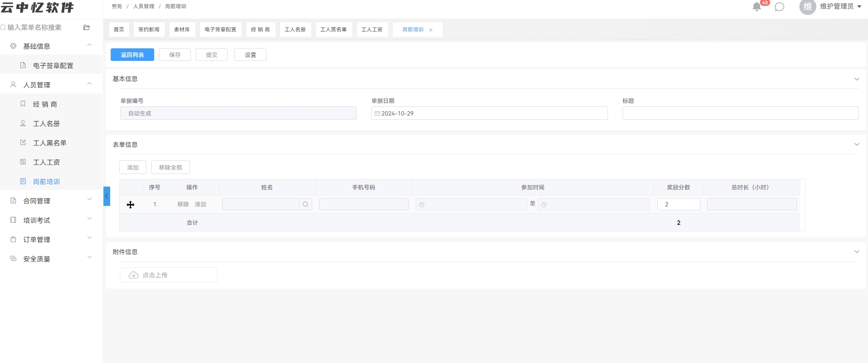Switch to the 电子签章配置 tab

(220, 29)
